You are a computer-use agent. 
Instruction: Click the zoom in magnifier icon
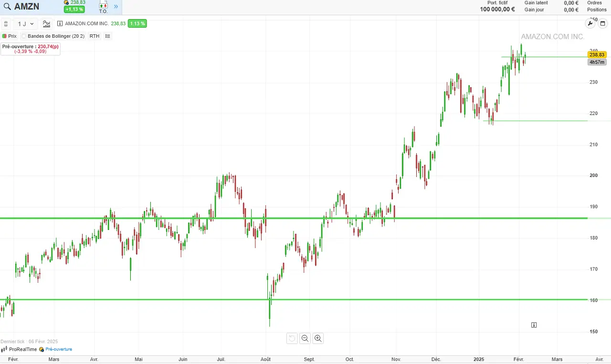(x=318, y=338)
